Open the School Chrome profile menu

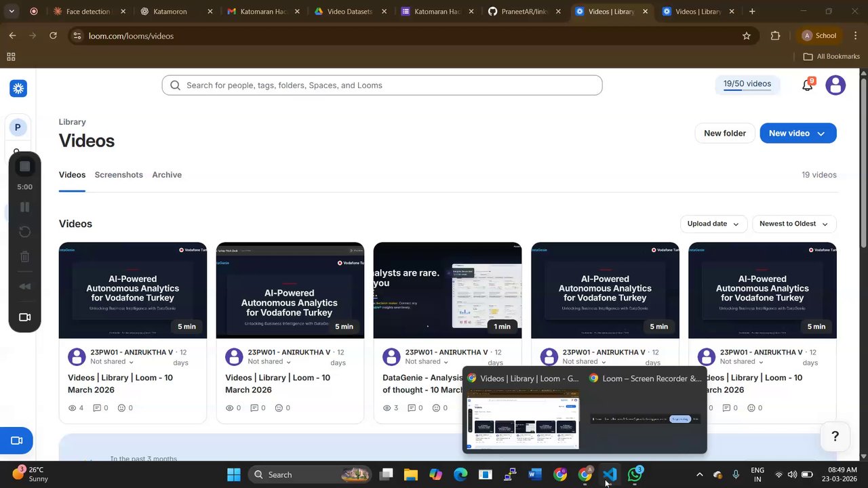click(818, 36)
